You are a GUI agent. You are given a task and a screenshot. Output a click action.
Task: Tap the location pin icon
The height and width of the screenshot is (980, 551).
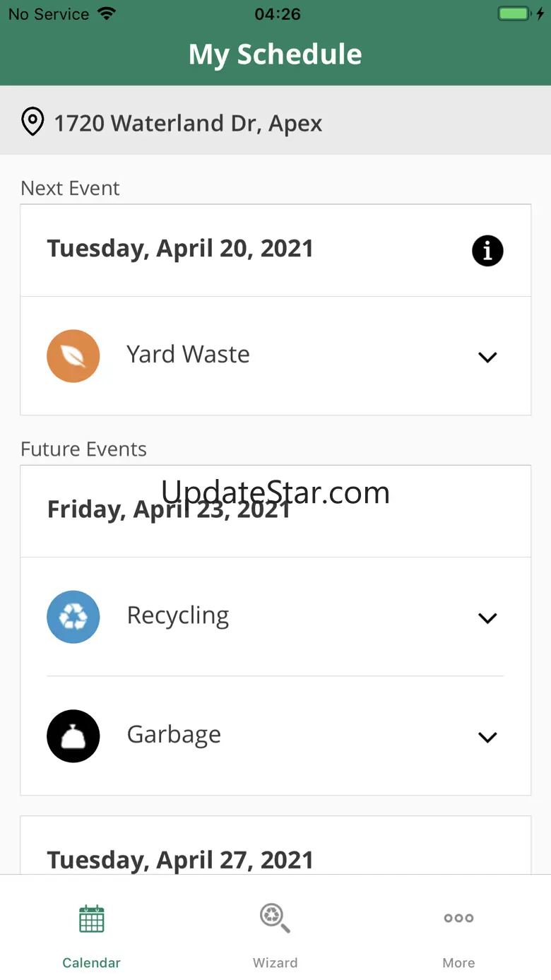32,122
